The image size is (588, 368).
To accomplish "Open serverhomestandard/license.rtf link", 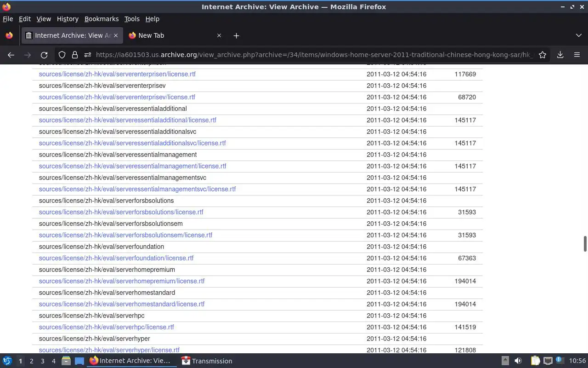I will click(122, 304).
